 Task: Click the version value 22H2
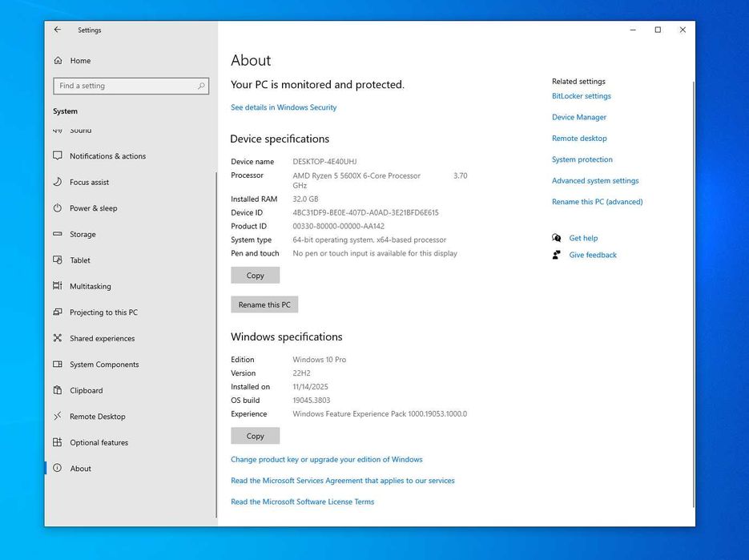coord(301,373)
